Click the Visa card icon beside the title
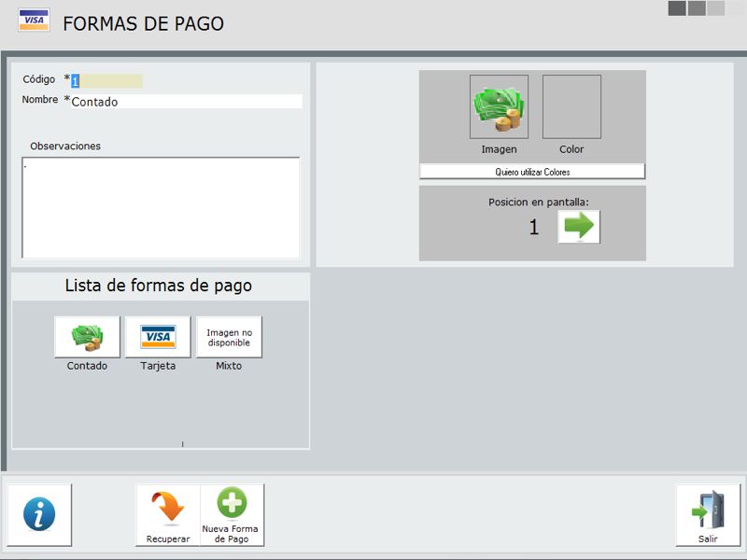 pos(34,21)
